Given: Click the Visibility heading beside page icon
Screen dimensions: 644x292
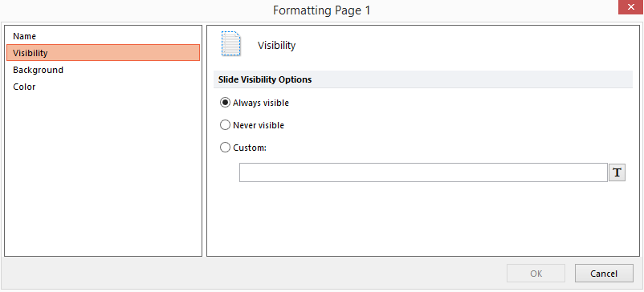Looking at the screenshot, I should [x=276, y=46].
